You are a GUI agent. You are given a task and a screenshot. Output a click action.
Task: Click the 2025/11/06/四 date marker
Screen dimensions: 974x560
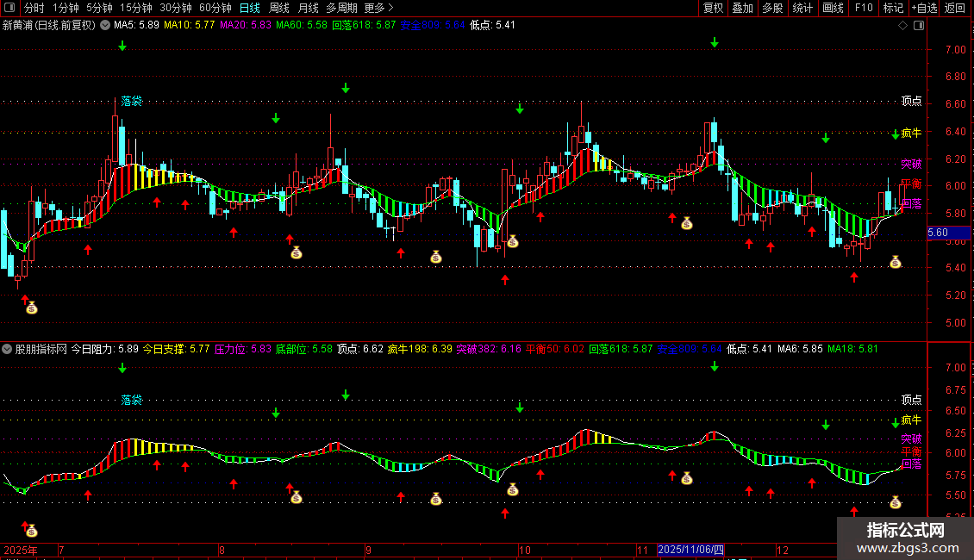690,550
